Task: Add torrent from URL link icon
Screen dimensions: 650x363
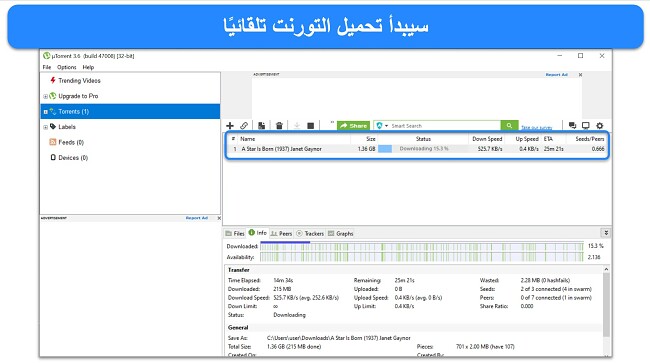Action: (x=244, y=126)
